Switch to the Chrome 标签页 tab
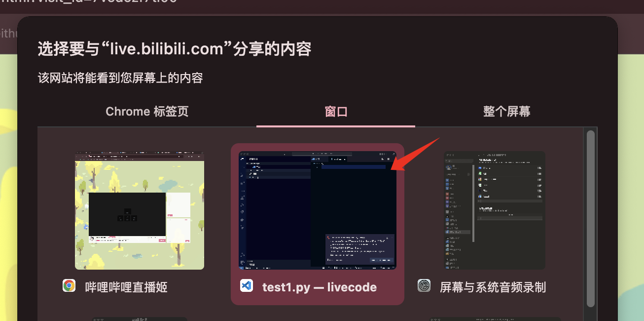Image resolution: width=644 pixels, height=321 pixels. tap(147, 112)
